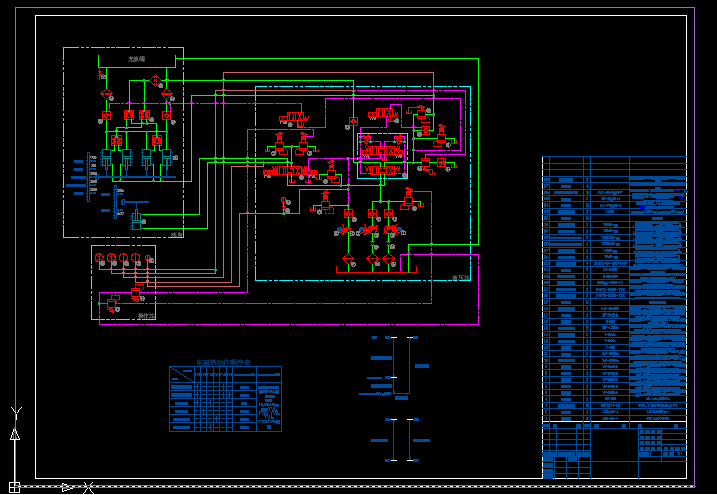Pick the upper blue wiring diagram at bottom center
The width and height of the screenshot is (717, 495).
point(395,365)
